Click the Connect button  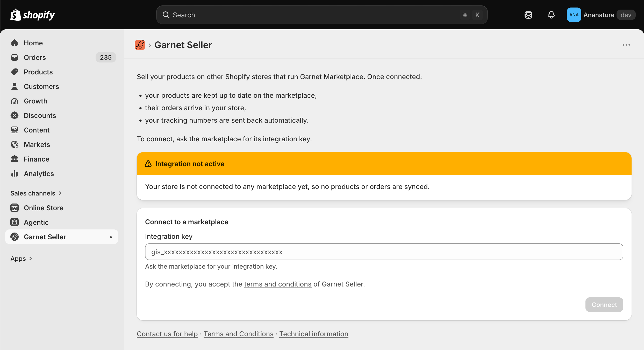click(604, 305)
